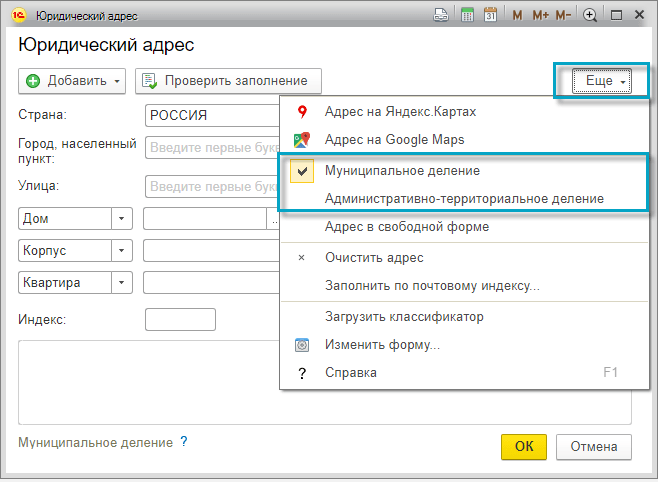Close the Юридический адрес window

click(x=639, y=15)
